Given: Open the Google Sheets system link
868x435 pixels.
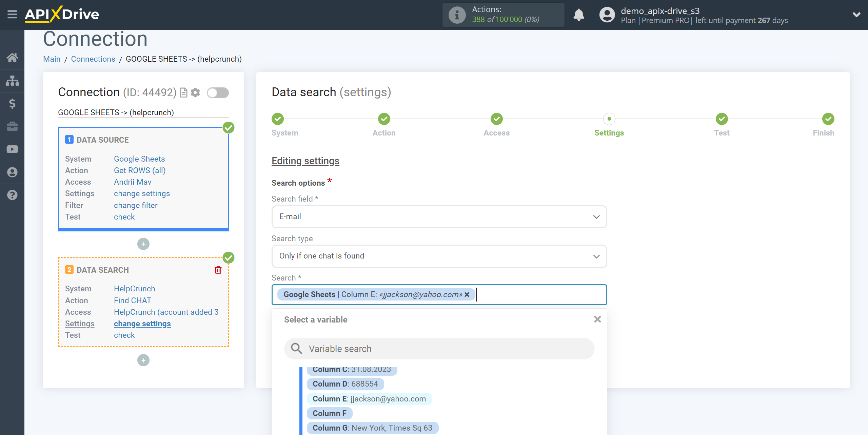Looking at the screenshot, I should tap(139, 159).
